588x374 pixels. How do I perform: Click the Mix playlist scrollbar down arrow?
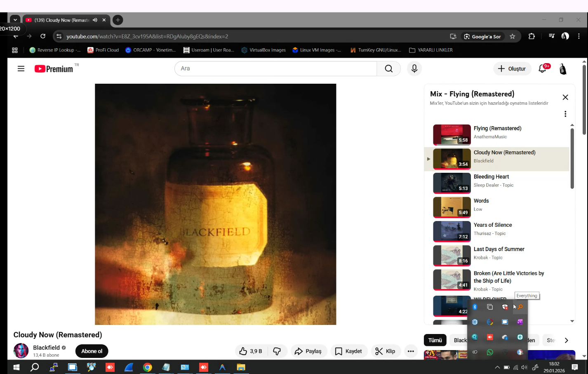pyautogui.click(x=572, y=321)
